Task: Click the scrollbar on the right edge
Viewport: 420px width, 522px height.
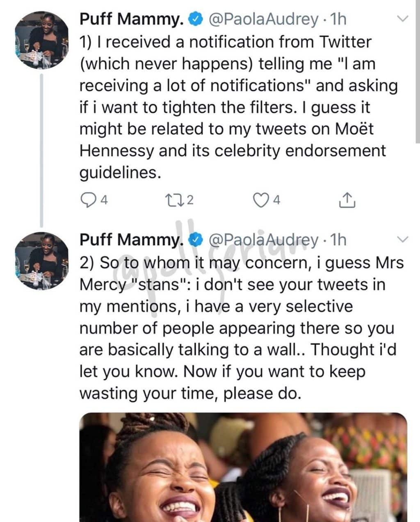Action: [417, 82]
